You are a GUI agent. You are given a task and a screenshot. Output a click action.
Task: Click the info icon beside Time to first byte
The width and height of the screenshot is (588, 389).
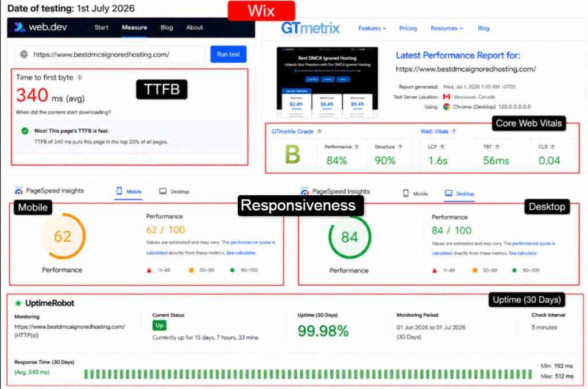[79, 77]
